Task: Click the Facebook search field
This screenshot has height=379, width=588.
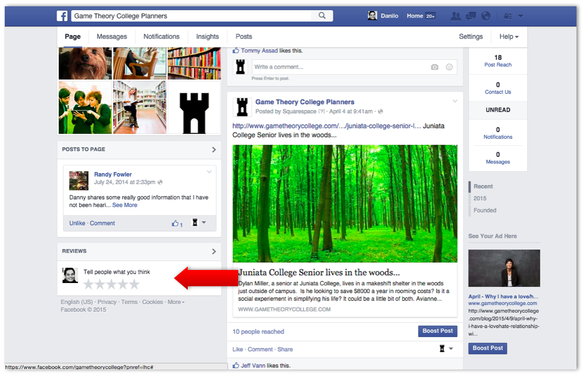Action: pos(191,16)
